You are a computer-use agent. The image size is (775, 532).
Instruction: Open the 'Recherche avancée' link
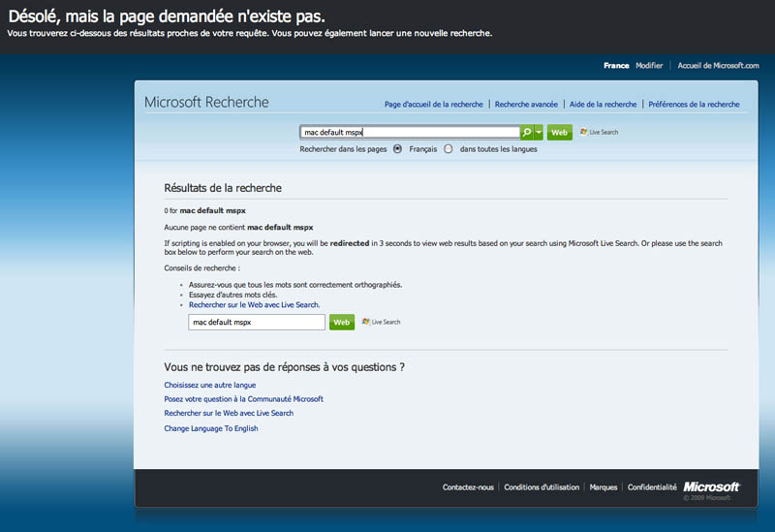tap(526, 105)
